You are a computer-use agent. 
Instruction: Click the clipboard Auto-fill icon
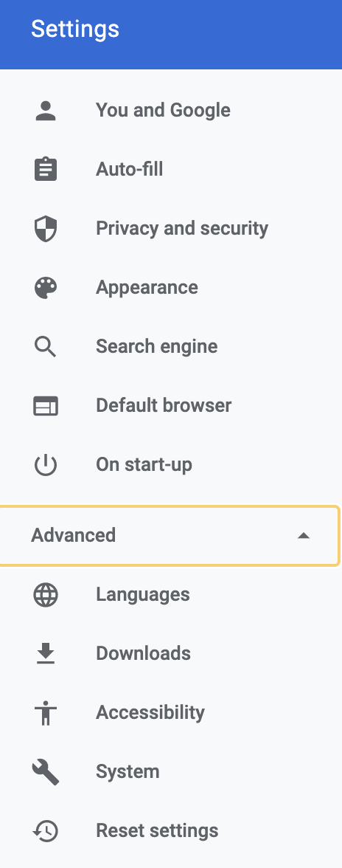46,169
